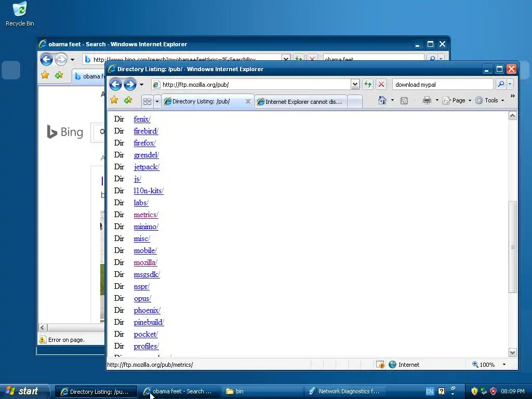The width and height of the screenshot is (532, 399).
Task: Click the vertical scrollbar up arrow
Action: tap(512, 116)
